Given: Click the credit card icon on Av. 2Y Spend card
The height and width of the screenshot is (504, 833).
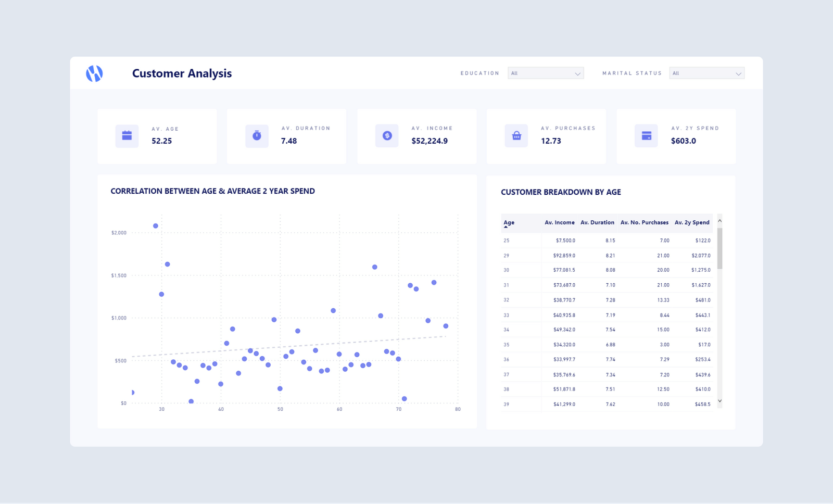Looking at the screenshot, I should click(x=646, y=135).
